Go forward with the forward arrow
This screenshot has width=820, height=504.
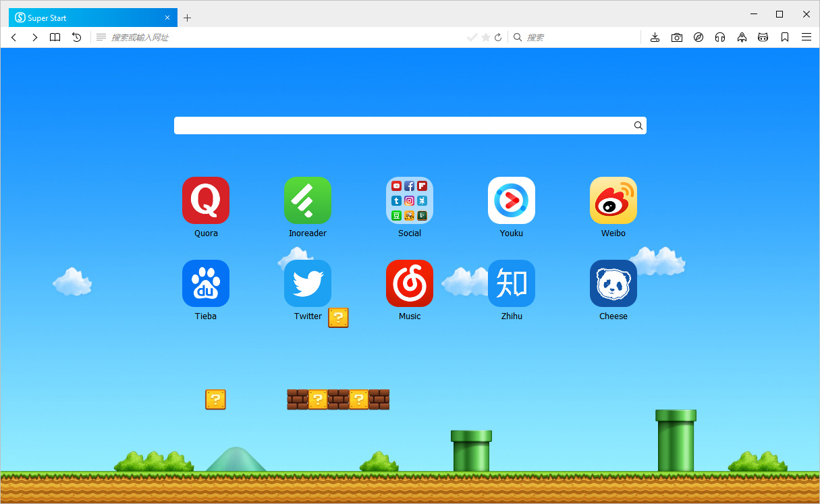tap(35, 37)
